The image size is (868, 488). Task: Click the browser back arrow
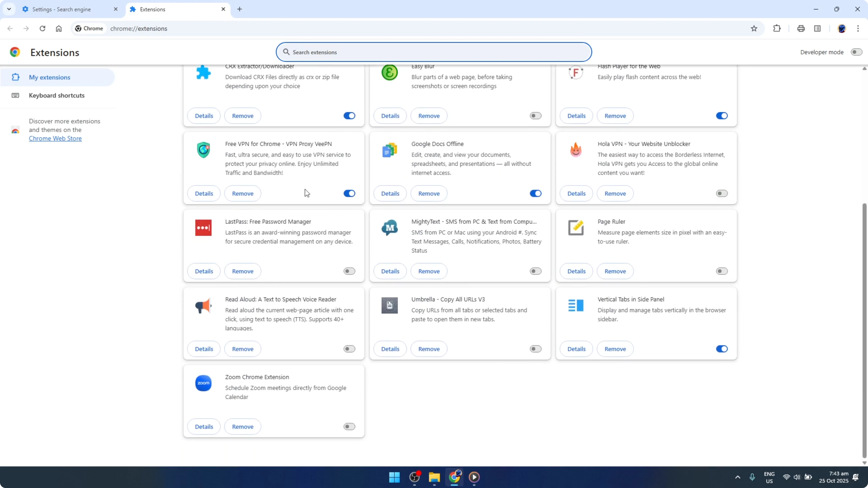[10, 29]
